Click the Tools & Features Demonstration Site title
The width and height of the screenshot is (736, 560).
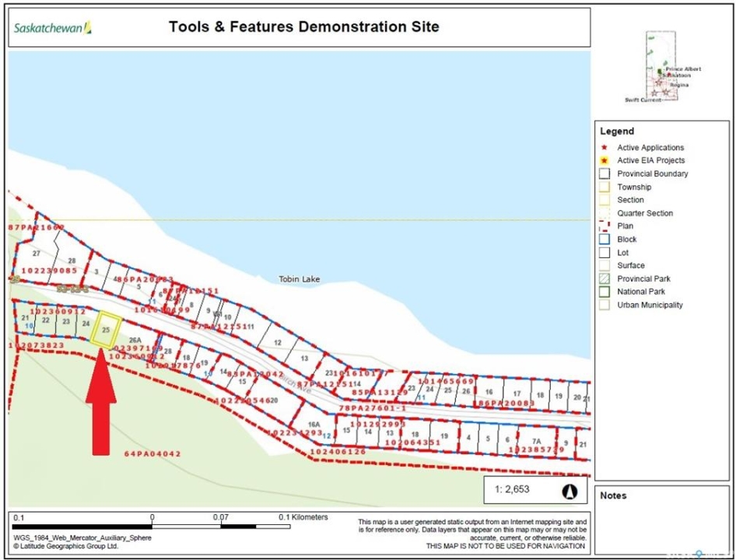point(303,26)
